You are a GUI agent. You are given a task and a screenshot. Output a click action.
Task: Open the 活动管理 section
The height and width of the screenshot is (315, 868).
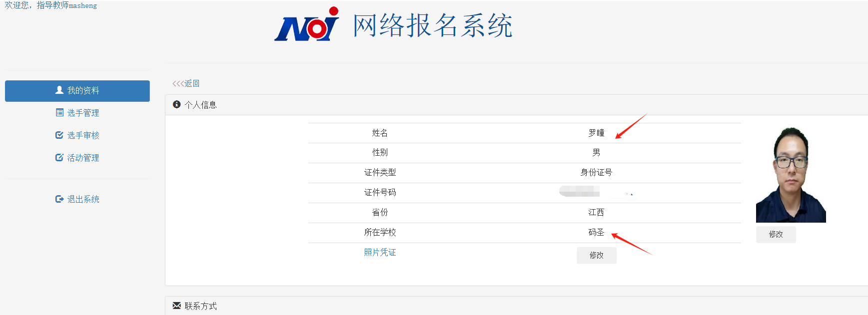83,158
